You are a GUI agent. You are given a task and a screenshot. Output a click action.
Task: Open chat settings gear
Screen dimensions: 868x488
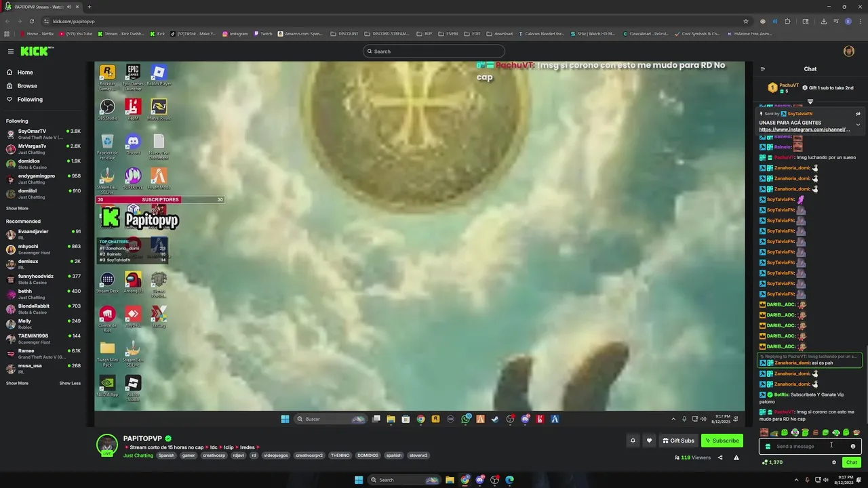[834, 462]
